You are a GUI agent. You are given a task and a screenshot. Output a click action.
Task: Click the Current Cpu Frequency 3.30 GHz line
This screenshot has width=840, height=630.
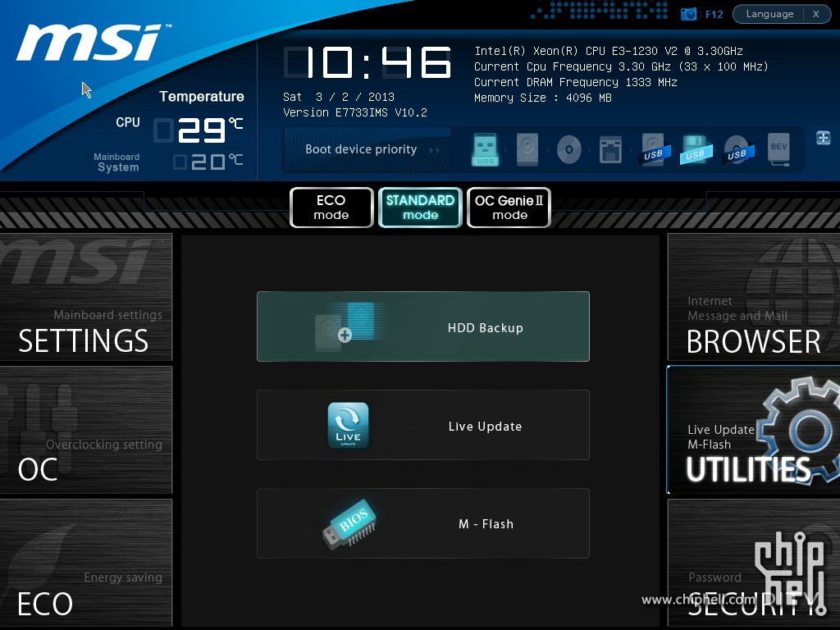coord(622,66)
